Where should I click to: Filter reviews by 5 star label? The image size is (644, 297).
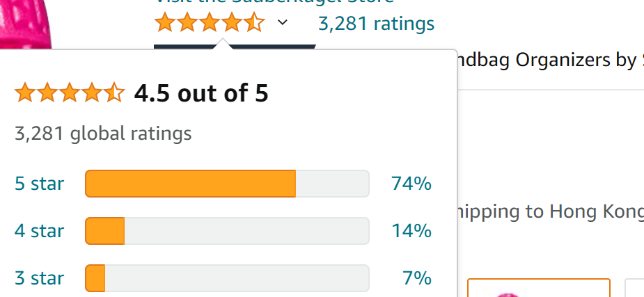(x=40, y=184)
